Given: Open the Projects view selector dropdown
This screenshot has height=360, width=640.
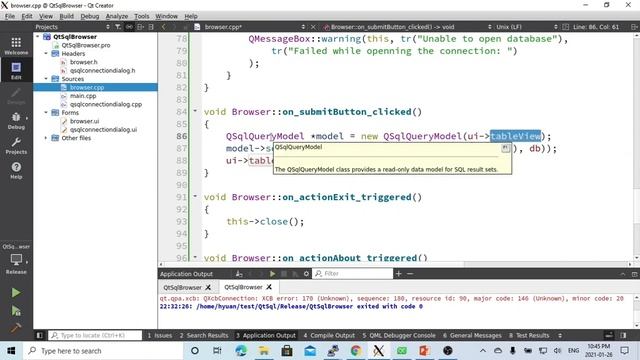Looking at the screenshot, I should (72, 27).
